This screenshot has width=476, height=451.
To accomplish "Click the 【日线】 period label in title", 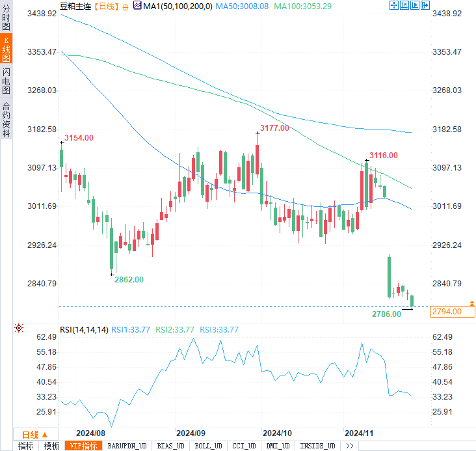I will coord(106,6).
